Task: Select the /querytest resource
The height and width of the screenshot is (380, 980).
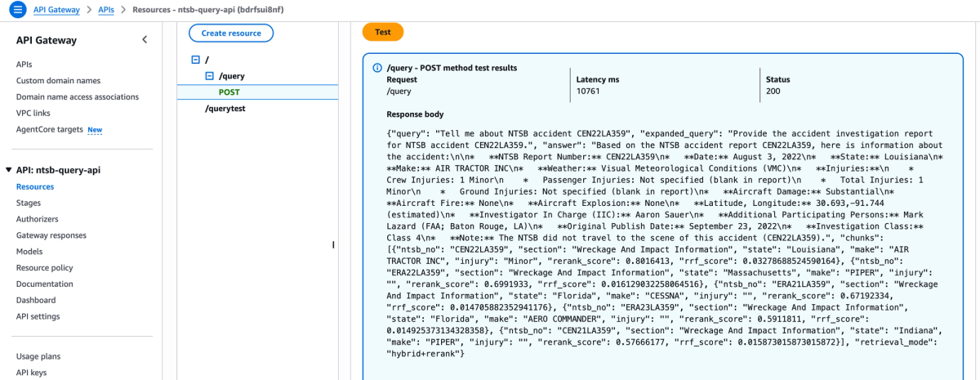Action: coord(225,108)
